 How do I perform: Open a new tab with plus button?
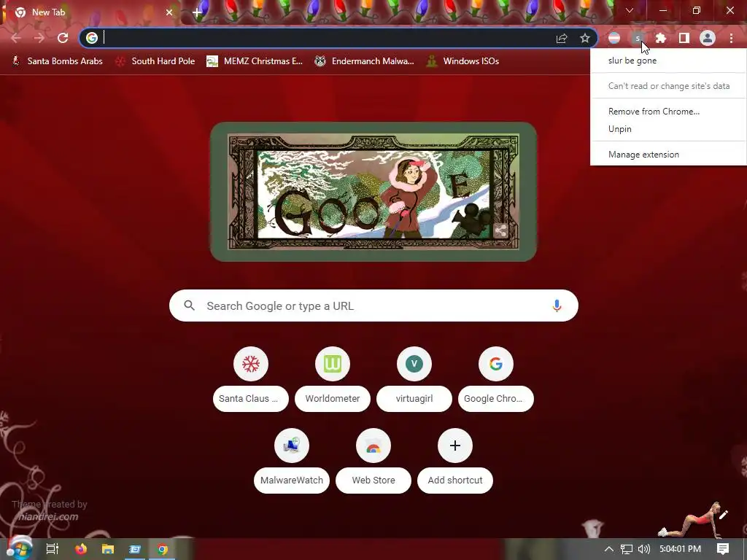click(197, 12)
